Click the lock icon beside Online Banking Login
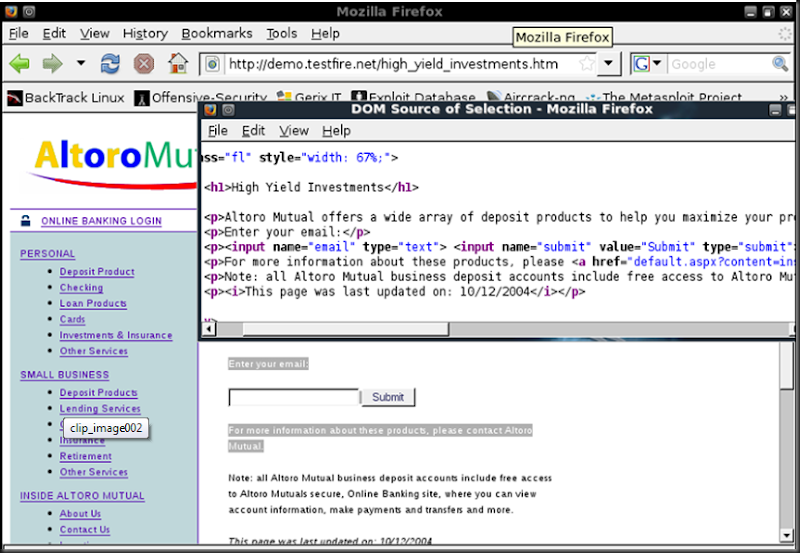Image resolution: width=800 pixels, height=553 pixels. [x=26, y=221]
